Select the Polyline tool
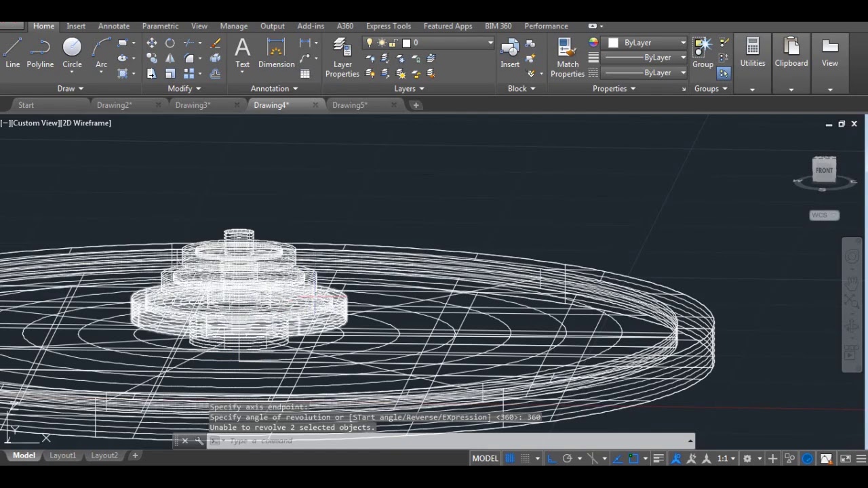This screenshot has height=488, width=868. coord(40,53)
